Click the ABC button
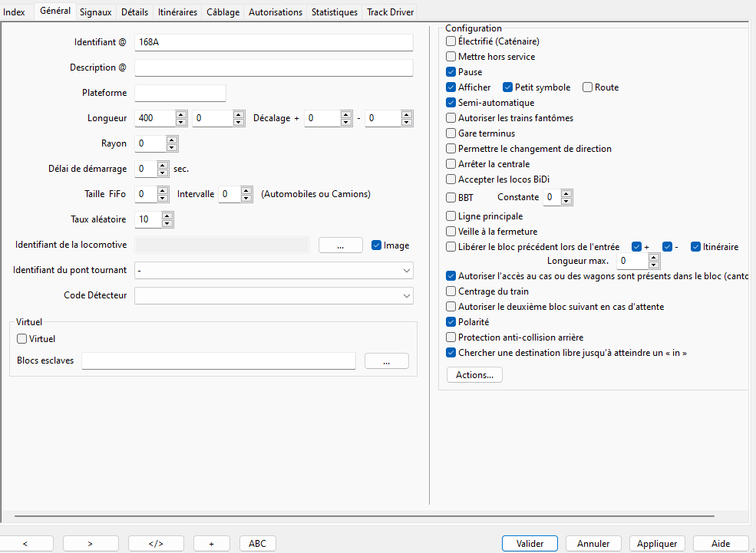Screen dimensions: 756x553 coord(257,543)
